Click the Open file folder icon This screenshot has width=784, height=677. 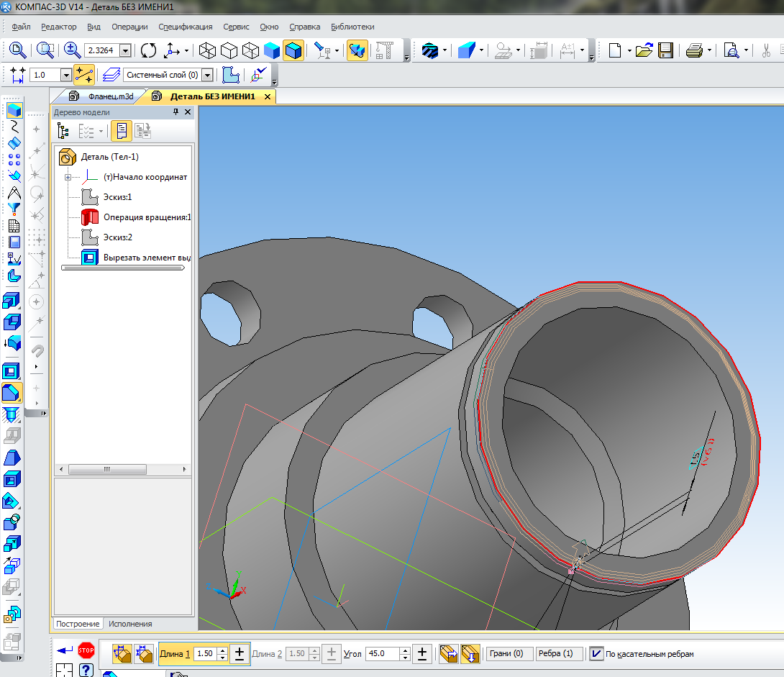[x=644, y=50]
